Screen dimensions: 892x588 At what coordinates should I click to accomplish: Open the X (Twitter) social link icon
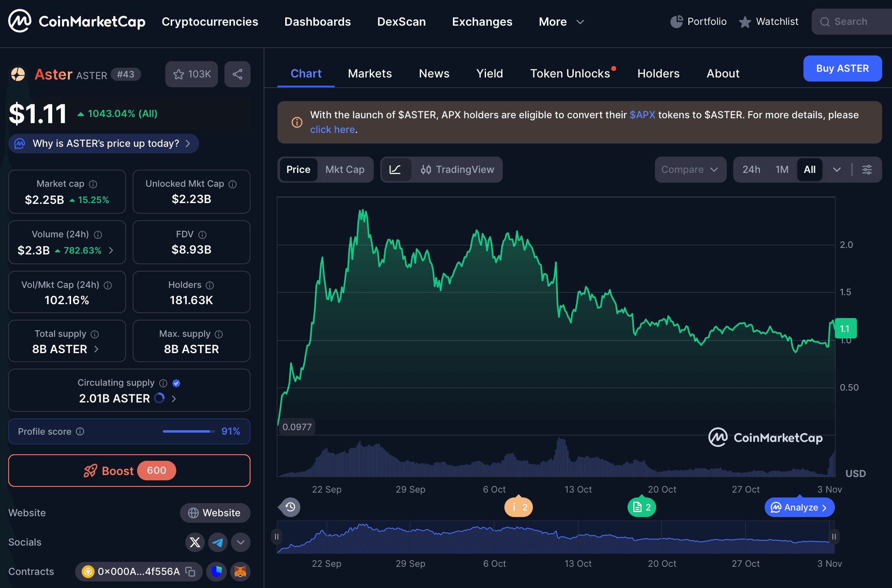click(x=195, y=542)
